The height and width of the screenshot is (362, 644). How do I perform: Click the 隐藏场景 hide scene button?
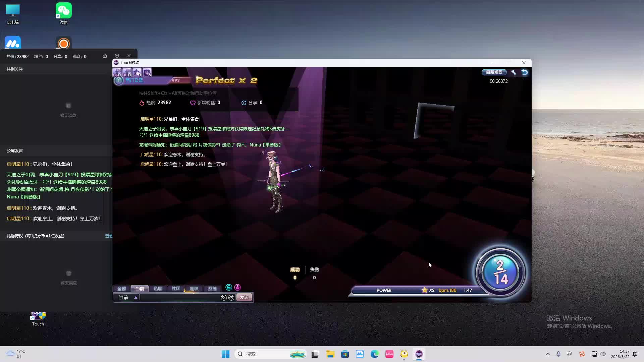[x=494, y=72]
